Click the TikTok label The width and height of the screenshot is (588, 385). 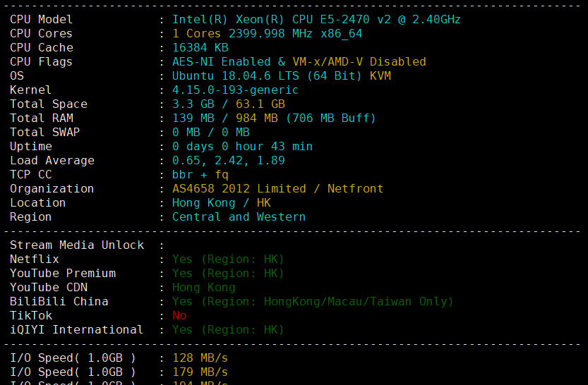(x=31, y=316)
